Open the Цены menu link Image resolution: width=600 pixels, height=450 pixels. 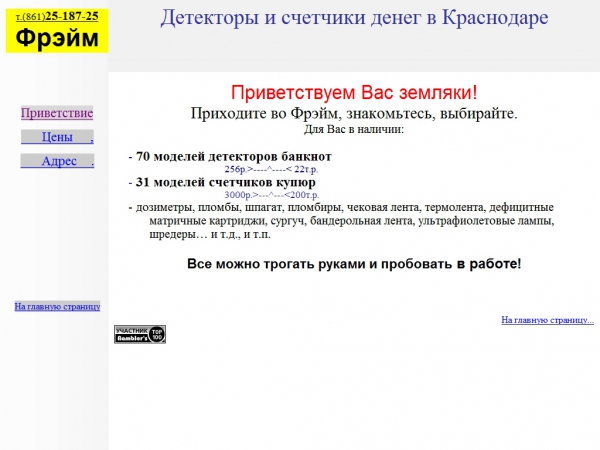57,137
